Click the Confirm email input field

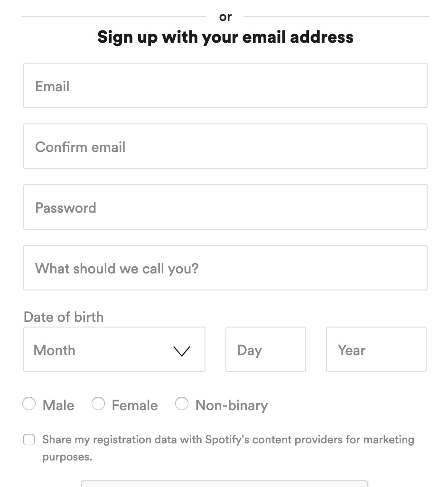(225, 146)
